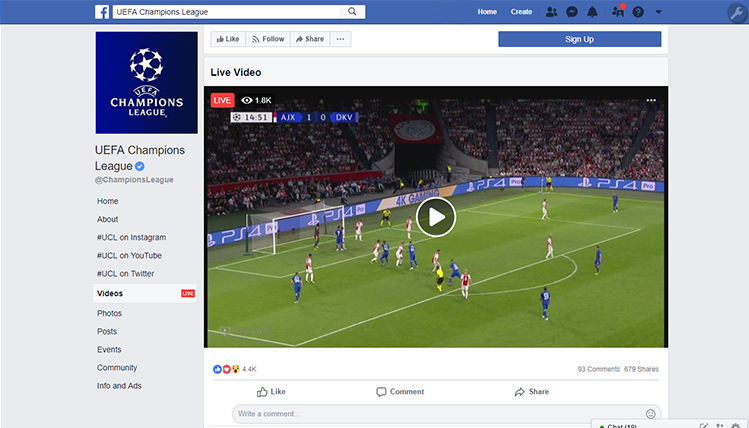Expand the account dropdown arrow in top bar
749x428 pixels.
point(659,12)
